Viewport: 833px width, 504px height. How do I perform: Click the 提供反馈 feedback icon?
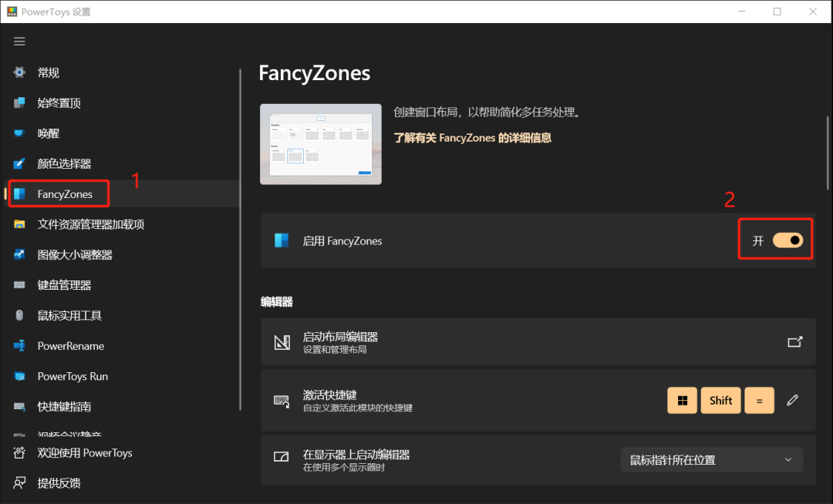pos(19,482)
